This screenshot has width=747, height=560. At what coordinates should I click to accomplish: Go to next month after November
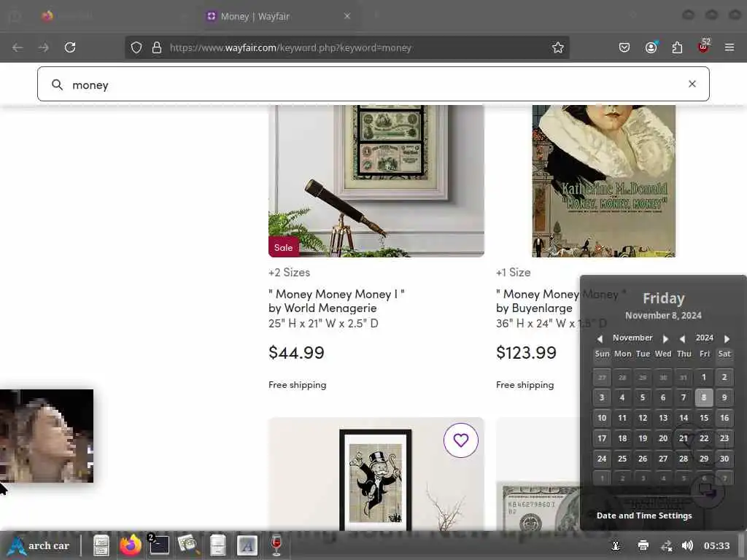coord(665,338)
